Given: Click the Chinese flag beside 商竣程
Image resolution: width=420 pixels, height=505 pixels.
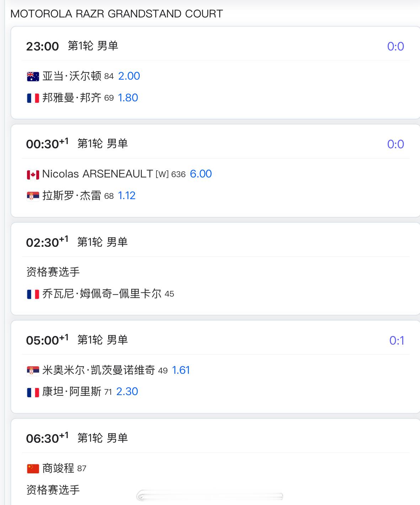Looking at the screenshot, I should pyautogui.click(x=33, y=469).
